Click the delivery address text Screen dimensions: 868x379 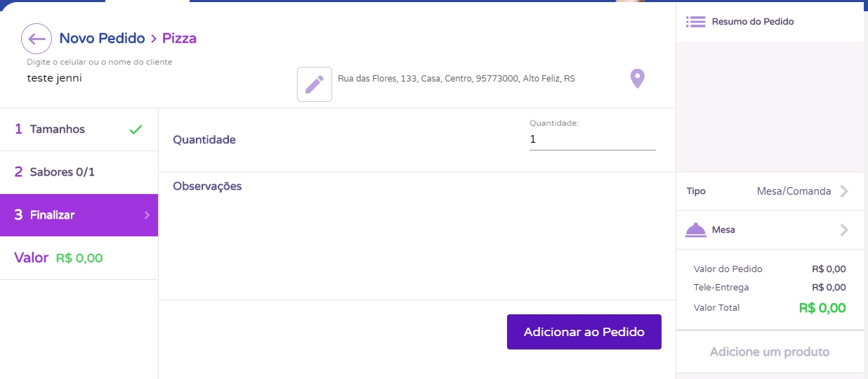point(456,79)
